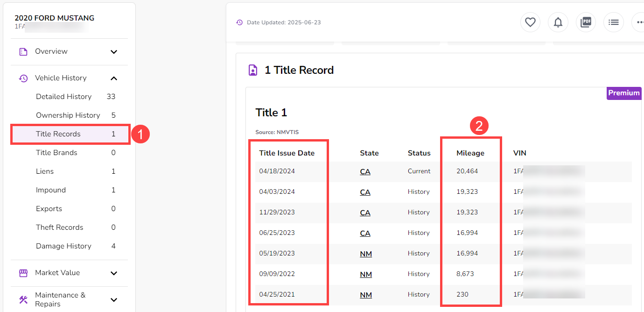Viewport: 644px width, 312px height.
Task: Click CA state link for 04/03/2024
Action: point(365,192)
